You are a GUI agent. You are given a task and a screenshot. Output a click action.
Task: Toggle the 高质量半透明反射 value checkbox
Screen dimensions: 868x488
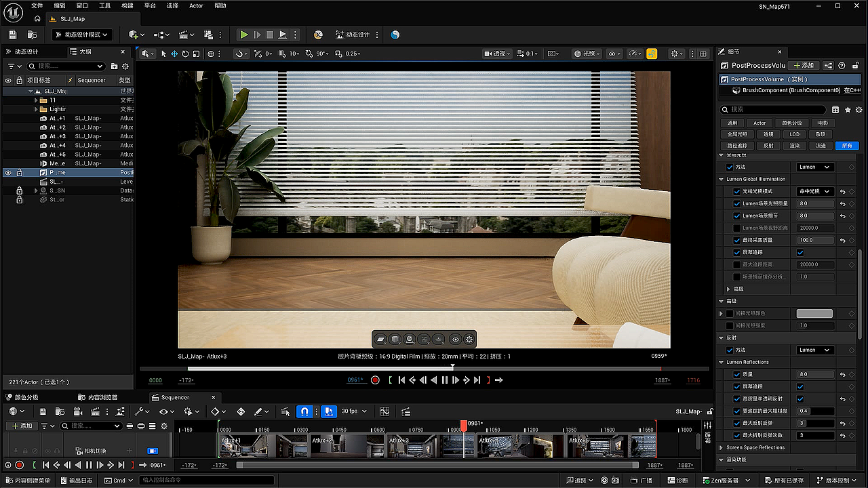coord(800,399)
